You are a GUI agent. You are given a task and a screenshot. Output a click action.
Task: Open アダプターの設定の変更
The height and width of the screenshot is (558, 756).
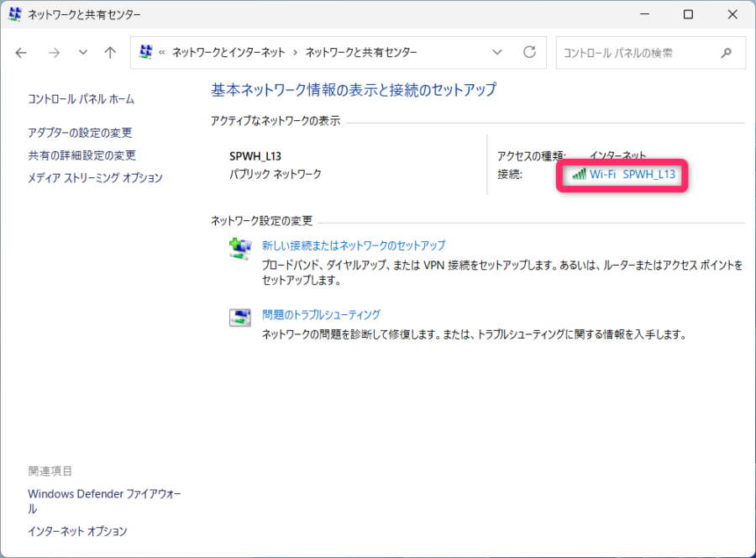pyautogui.click(x=80, y=133)
